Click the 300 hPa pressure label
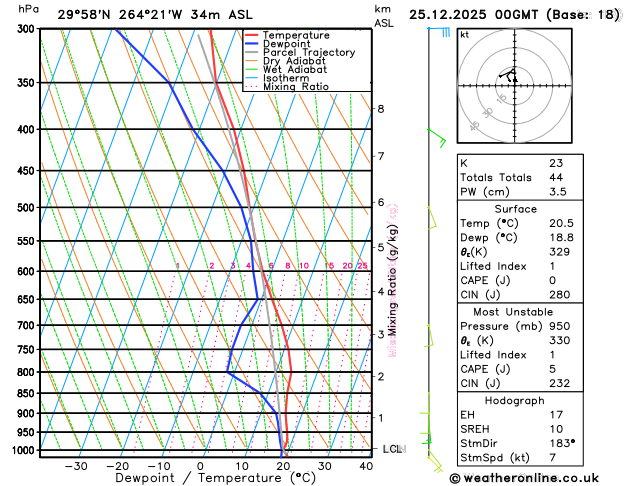The image size is (629, 486). click(28, 29)
